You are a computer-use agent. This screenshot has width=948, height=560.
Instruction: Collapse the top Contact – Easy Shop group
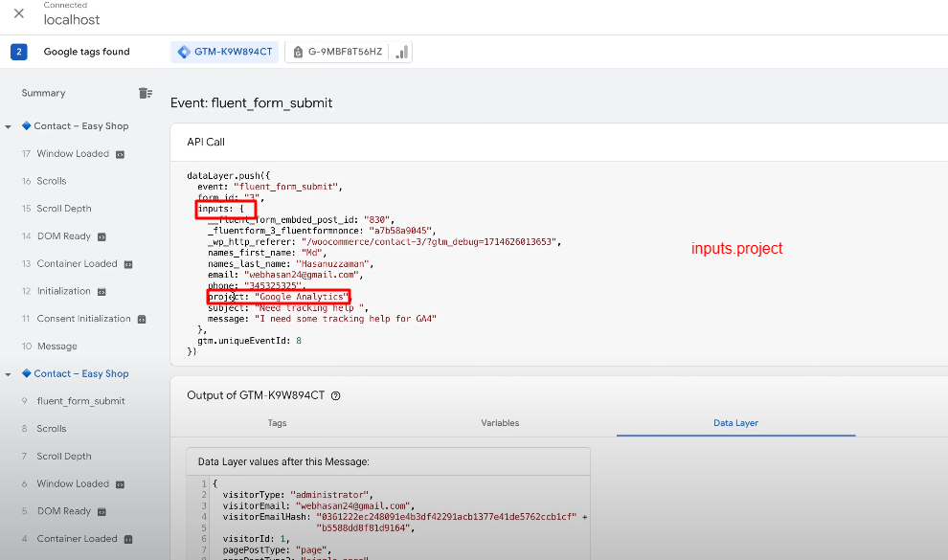pos(9,126)
